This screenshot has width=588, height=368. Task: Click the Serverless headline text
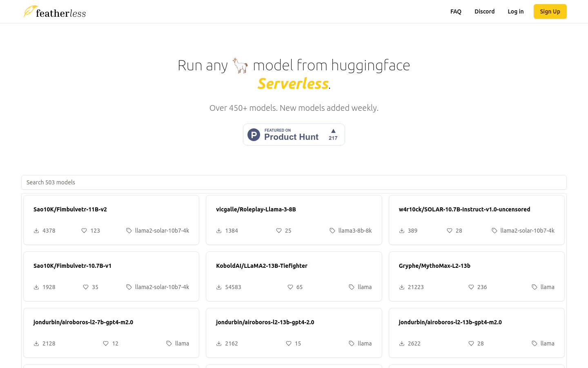point(293,83)
